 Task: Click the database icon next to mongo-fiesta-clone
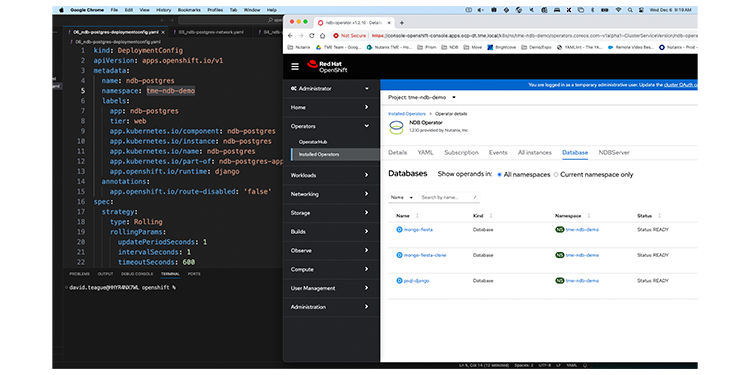[399, 255]
